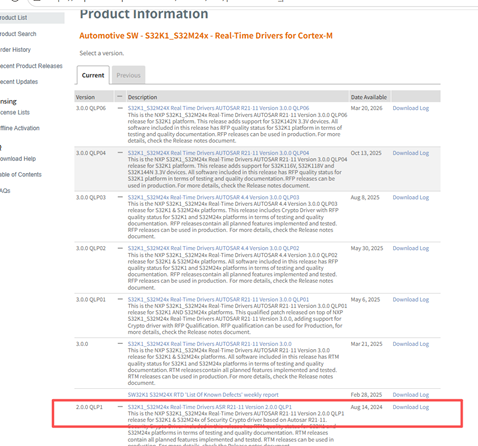This screenshot has height=446, width=478.
Task: Select the 3.0.0 QLP06 version cell
Action: click(91, 108)
